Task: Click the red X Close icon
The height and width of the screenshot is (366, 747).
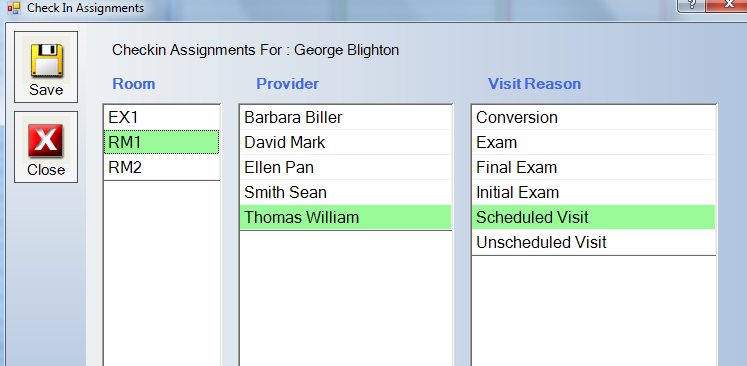Action: [x=46, y=141]
